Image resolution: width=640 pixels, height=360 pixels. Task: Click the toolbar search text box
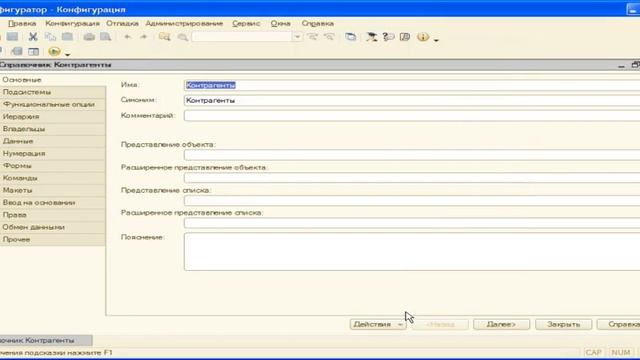pos(242,37)
